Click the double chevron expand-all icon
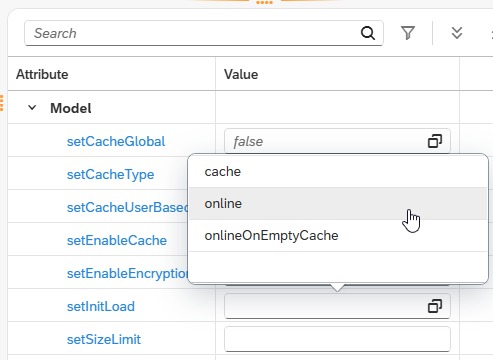493x360 pixels. pos(457,33)
